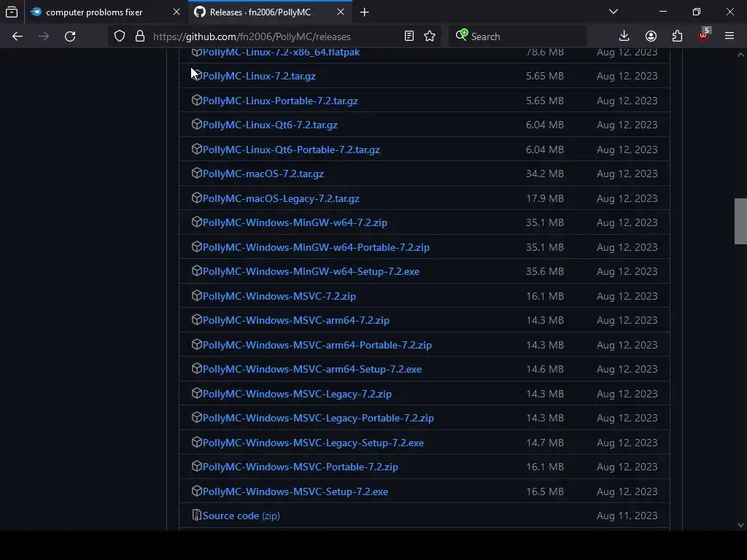Download PollyMC-Windows-MSVC-Setup-7.2.exe
Image resolution: width=747 pixels, height=560 pixels.
[x=295, y=491]
